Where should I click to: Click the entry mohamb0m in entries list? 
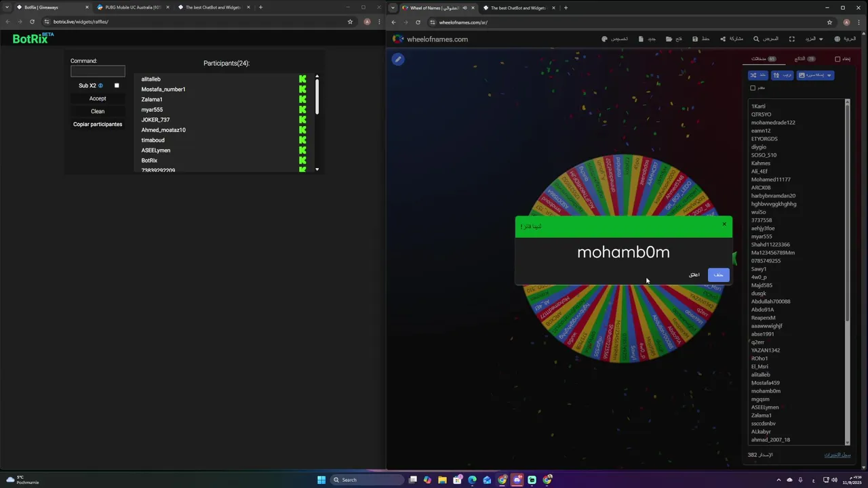766,391
